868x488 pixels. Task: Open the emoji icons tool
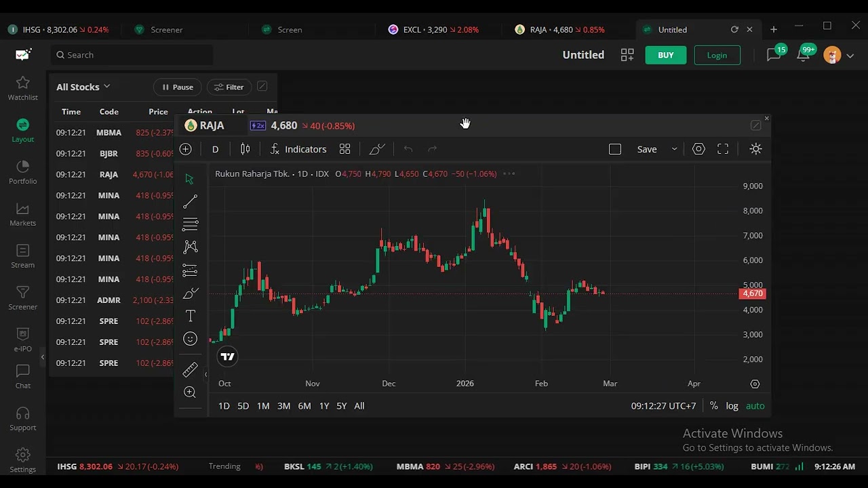tap(190, 339)
